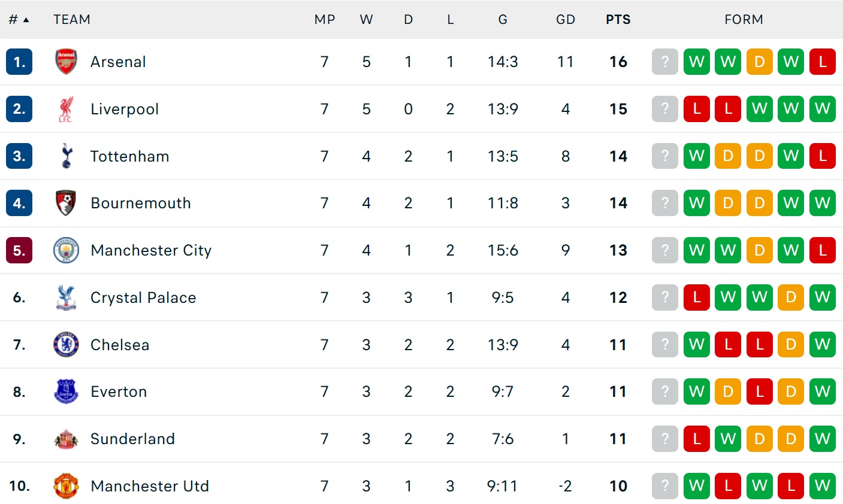Viewport: 843px width, 504px height.
Task: Click Crystal Palace's orange D form badge
Action: tap(790, 297)
